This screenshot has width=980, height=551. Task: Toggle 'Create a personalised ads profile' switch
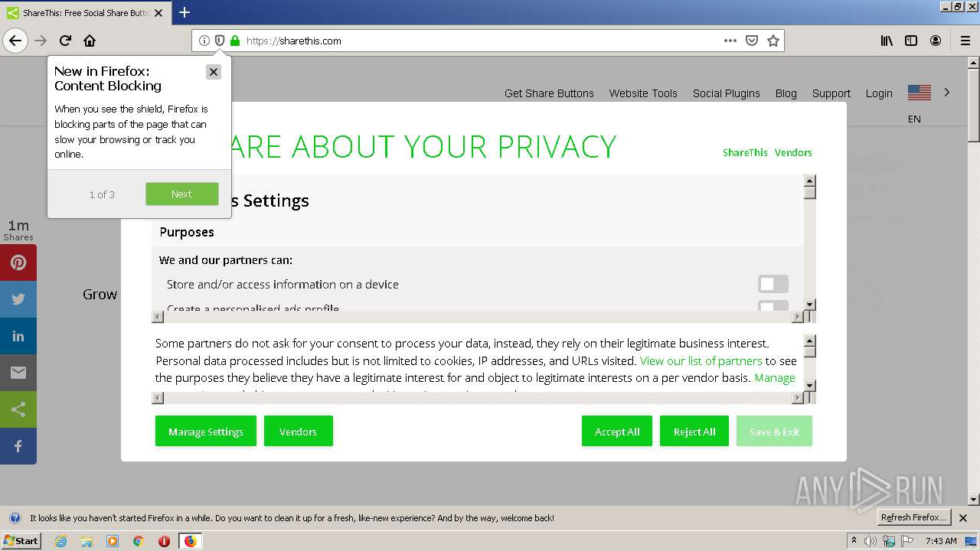tap(773, 306)
